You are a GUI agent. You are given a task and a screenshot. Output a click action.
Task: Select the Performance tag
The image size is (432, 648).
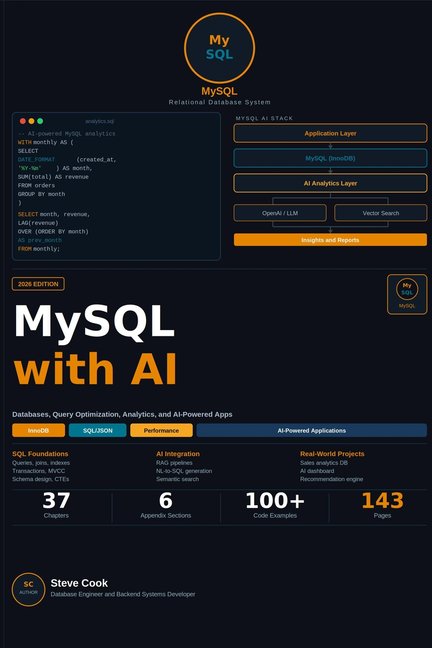(x=161, y=430)
